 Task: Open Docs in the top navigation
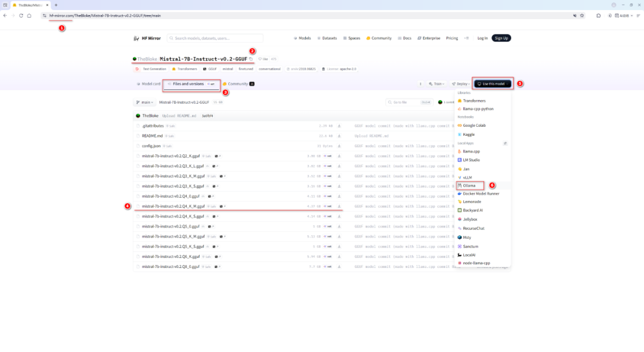[x=404, y=38]
